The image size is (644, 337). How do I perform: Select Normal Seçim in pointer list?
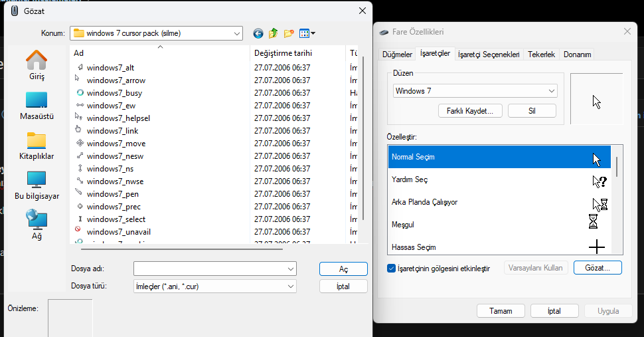(x=499, y=157)
